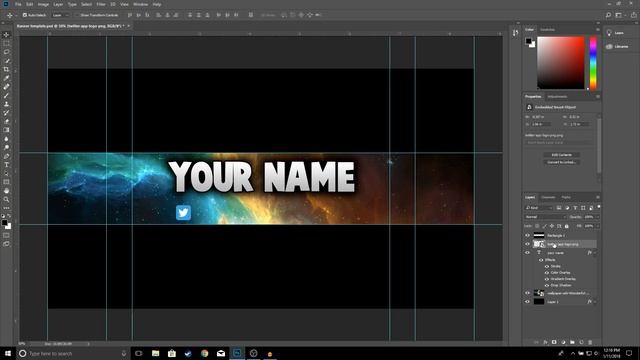The image size is (640, 360).
Task: Select the Horizontal Type tool
Action: coord(6,165)
